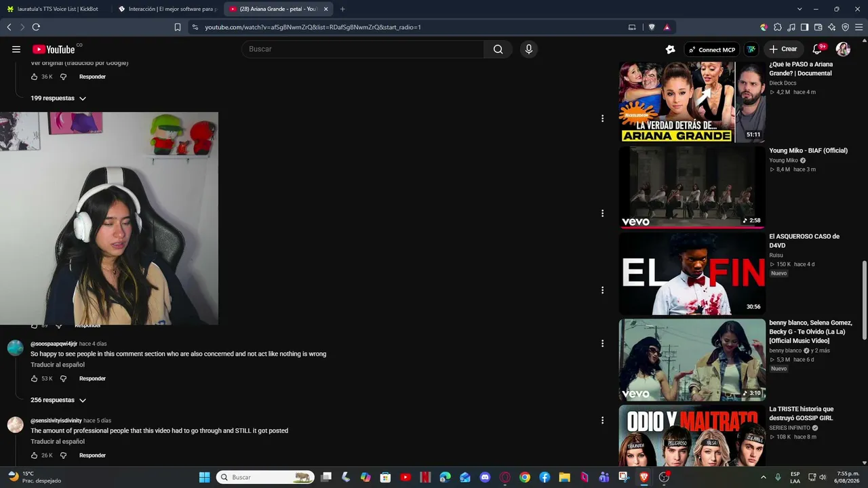This screenshot has width=868, height=488.
Task: Click the page vertical scrollbar thumb
Action: pos(865,300)
